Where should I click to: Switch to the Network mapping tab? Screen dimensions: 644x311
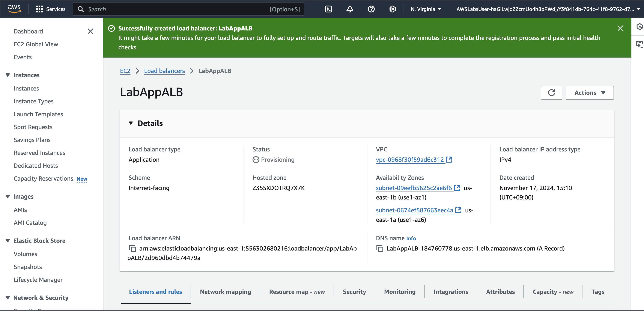pyautogui.click(x=226, y=292)
